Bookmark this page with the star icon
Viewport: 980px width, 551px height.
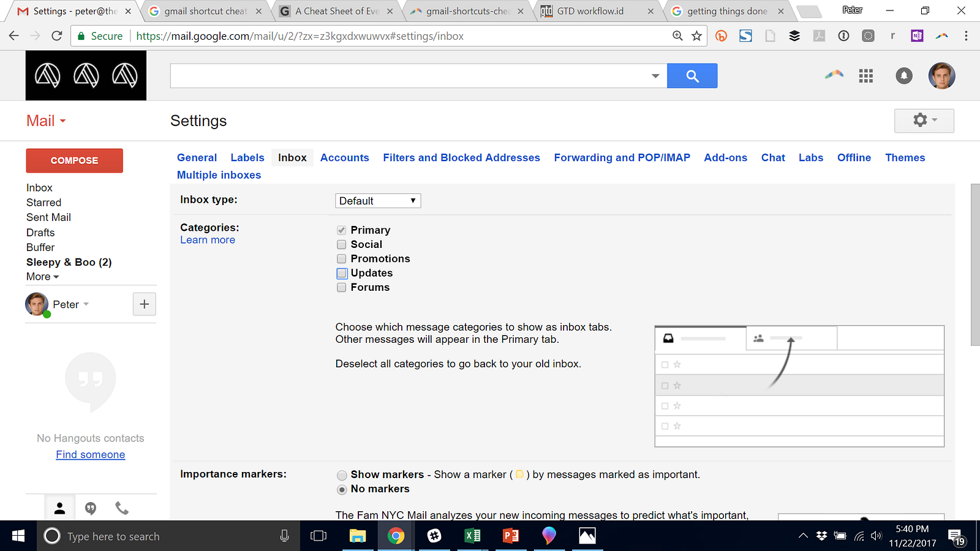coord(696,36)
